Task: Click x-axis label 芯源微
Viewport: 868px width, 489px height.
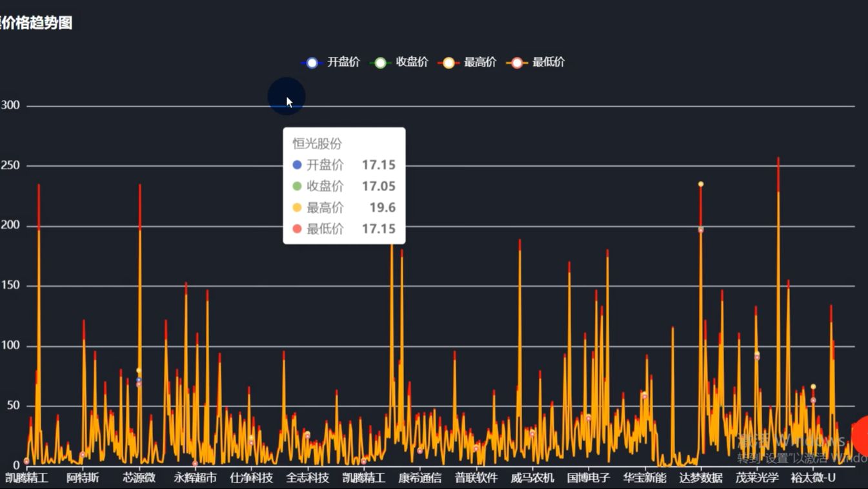Action: coord(139,478)
